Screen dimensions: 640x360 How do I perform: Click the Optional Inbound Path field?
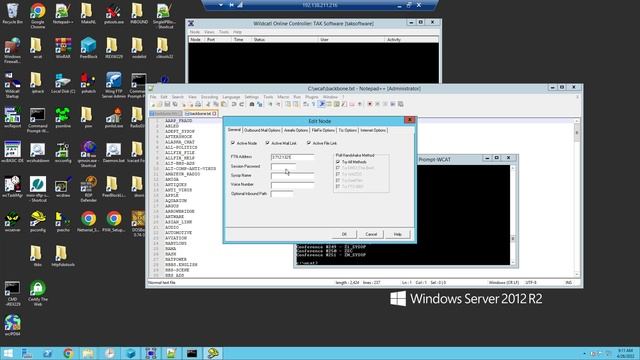[x=282, y=193]
